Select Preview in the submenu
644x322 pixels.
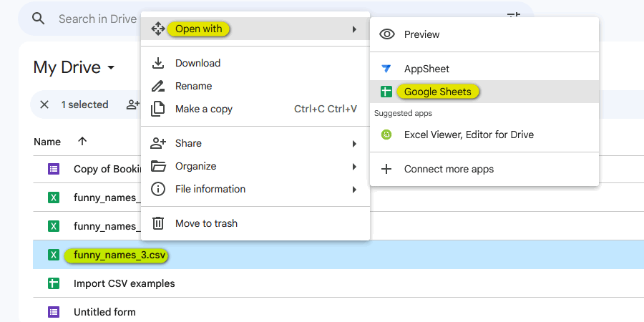pyautogui.click(x=484, y=34)
